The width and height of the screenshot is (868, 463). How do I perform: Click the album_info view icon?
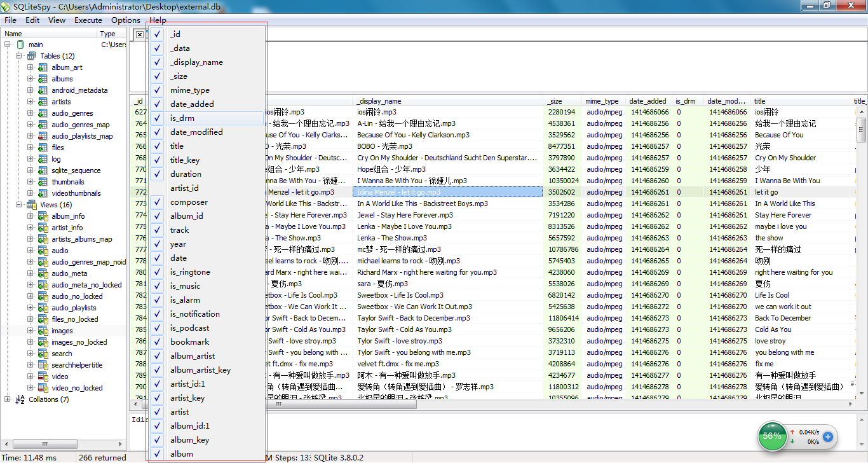point(43,216)
